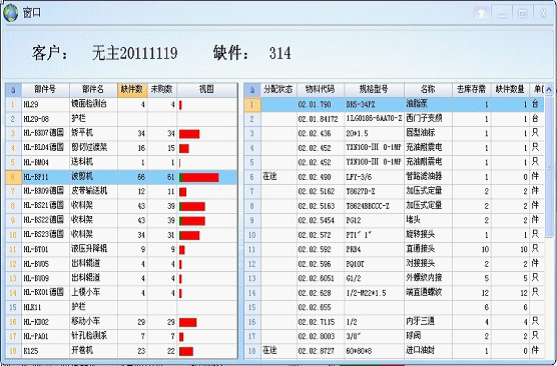Select the 旋转接头 name cell
The width and height of the screenshot is (557, 366).
[x=428, y=235]
